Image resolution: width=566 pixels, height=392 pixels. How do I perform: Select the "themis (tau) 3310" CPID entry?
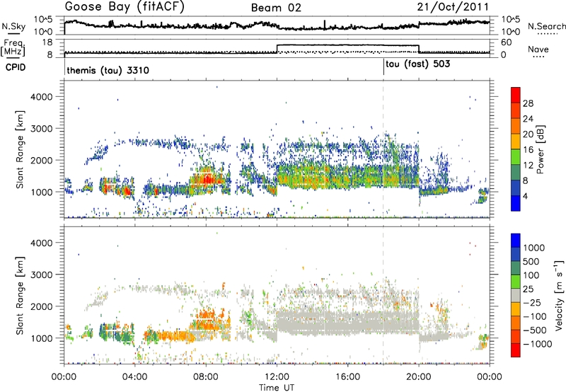click(x=108, y=70)
